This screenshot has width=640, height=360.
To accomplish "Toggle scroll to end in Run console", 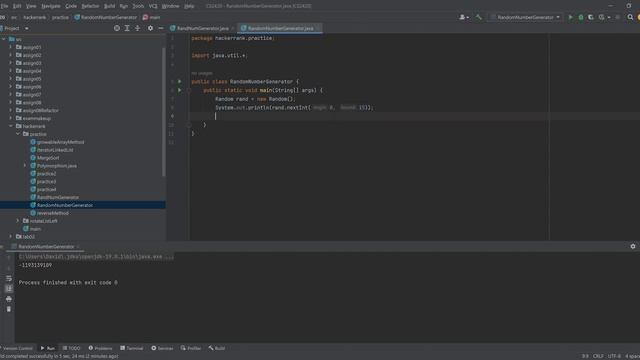I will pyautogui.click(x=9, y=289).
